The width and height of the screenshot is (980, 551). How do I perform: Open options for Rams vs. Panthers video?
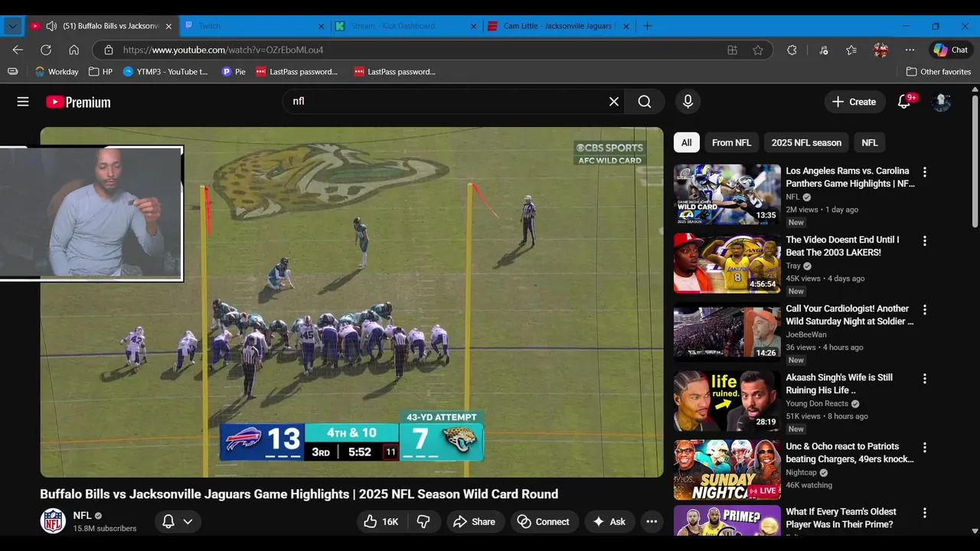925,172
